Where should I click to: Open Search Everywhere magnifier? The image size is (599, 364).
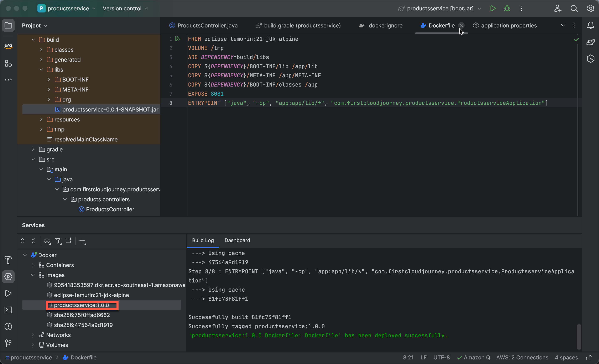(574, 9)
